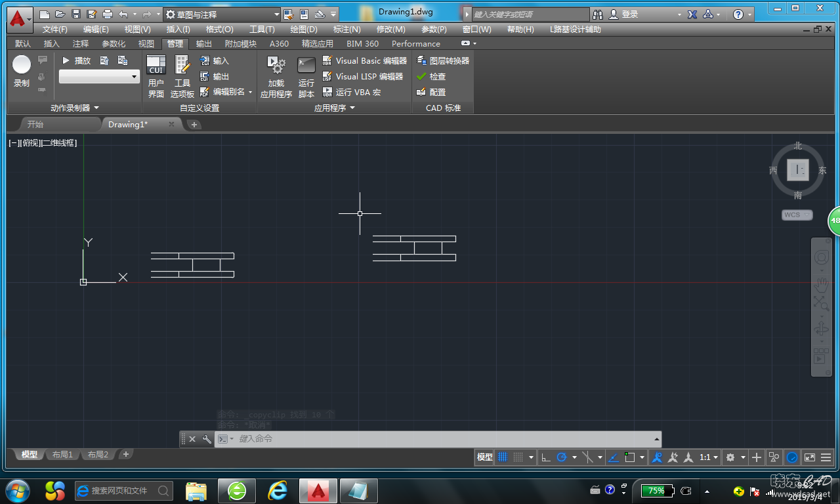Viewport: 840px width, 504px height.
Task: Click the 检查 standards check button
Action: coord(431,76)
